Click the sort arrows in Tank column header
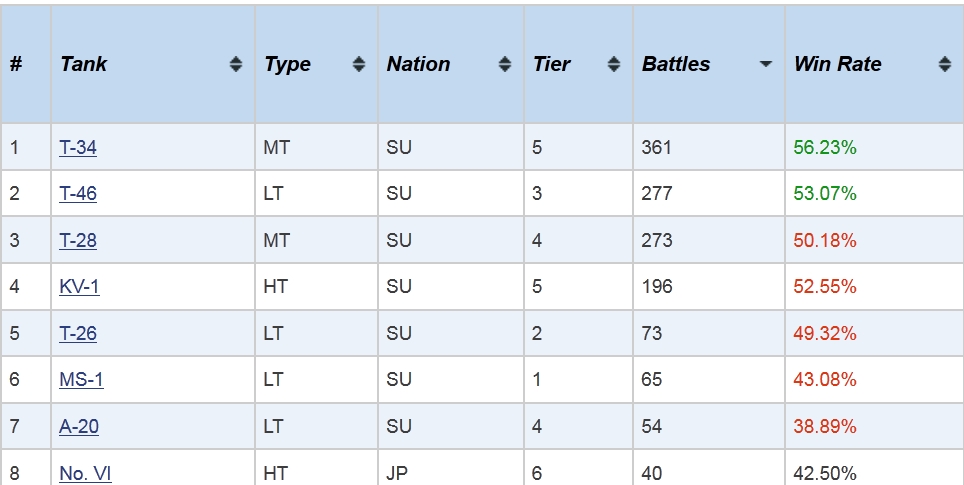The width and height of the screenshot is (964, 485). click(235, 64)
